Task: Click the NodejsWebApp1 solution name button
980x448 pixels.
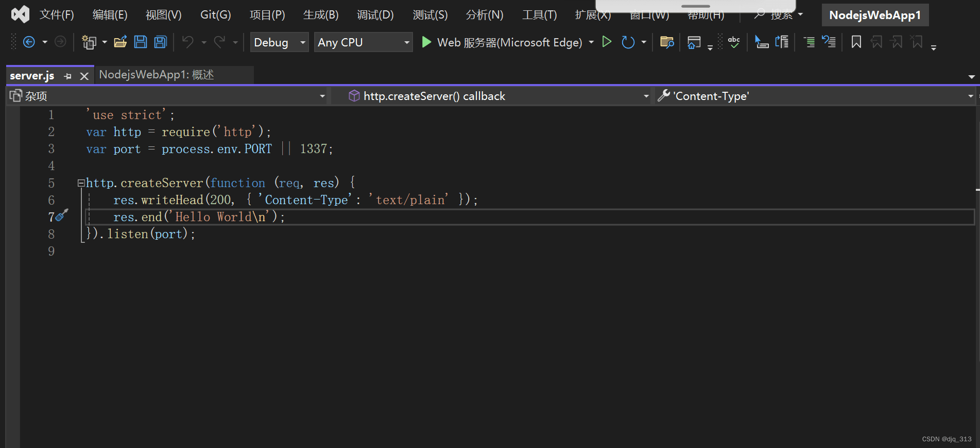Action: [x=875, y=15]
